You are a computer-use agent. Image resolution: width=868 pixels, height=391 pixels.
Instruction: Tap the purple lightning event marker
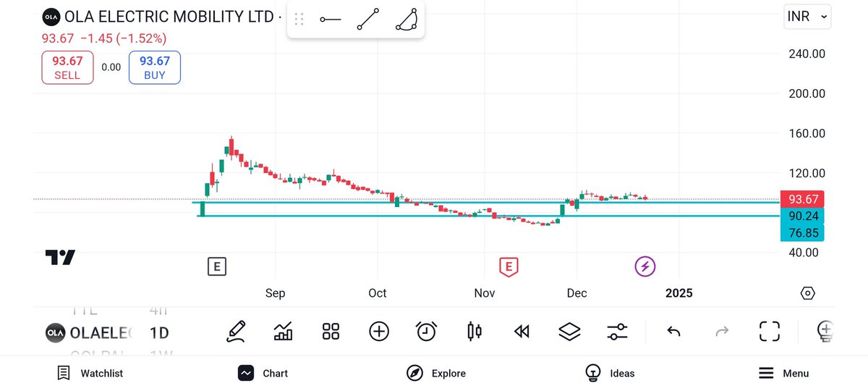click(x=645, y=266)
